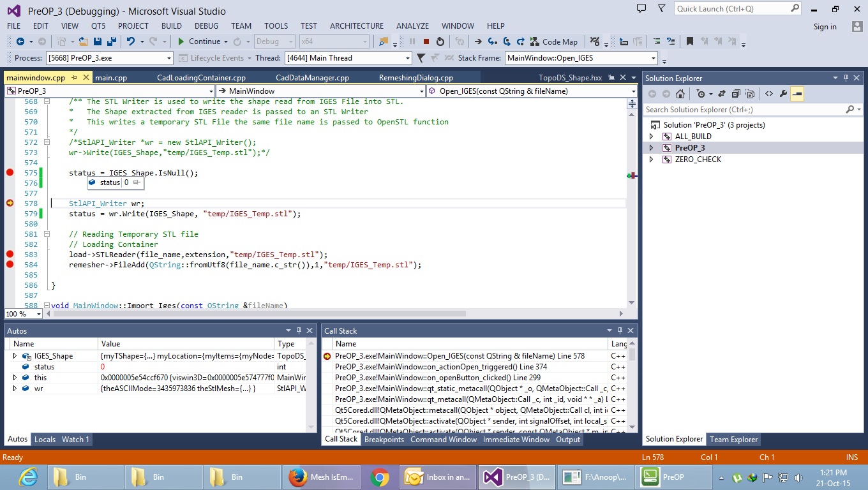Click the Save All toolbar icon
The height and width of the screenshot is (490, 868).
pos(112,41)
